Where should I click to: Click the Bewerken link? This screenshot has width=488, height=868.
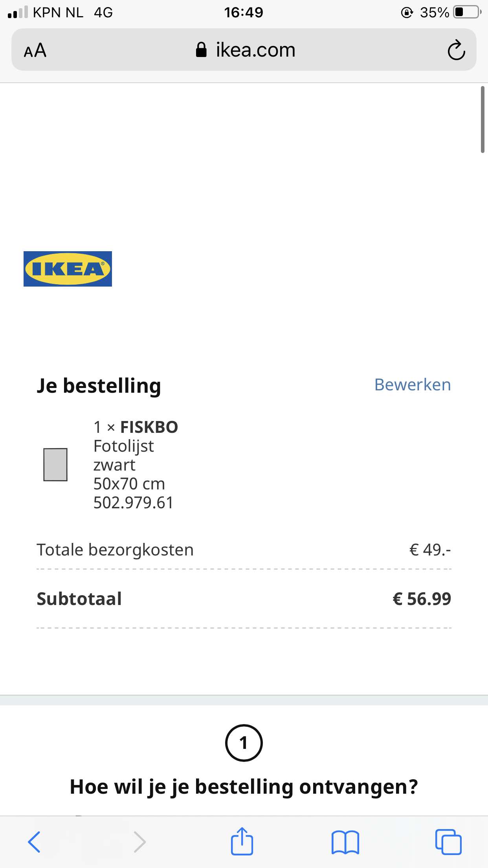coord(413,385)
